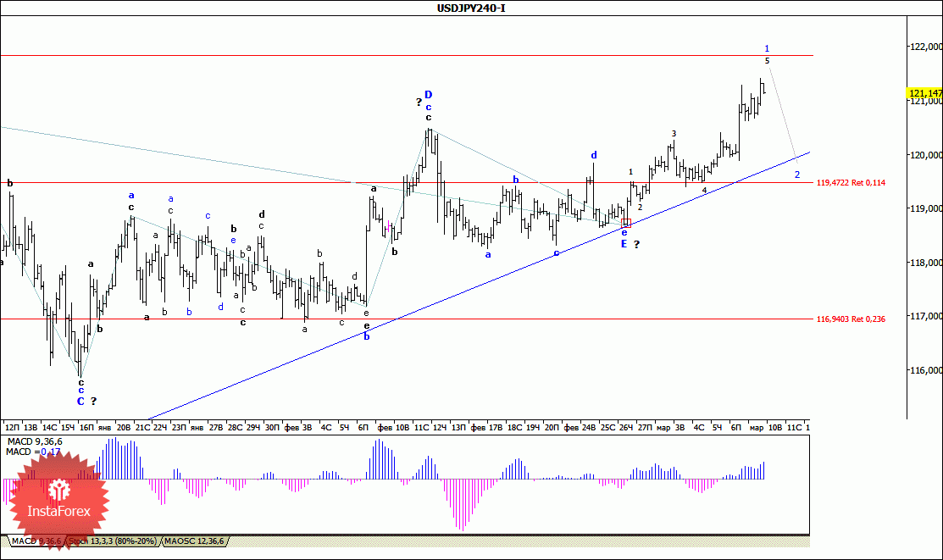Click the 119,000 price axis value

point(926,208)
